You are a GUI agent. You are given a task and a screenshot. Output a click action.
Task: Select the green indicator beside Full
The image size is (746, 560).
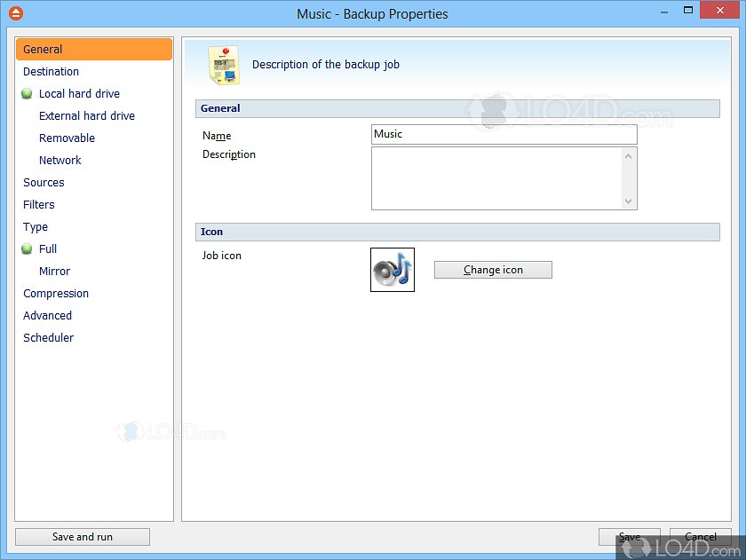pos(28,248)
